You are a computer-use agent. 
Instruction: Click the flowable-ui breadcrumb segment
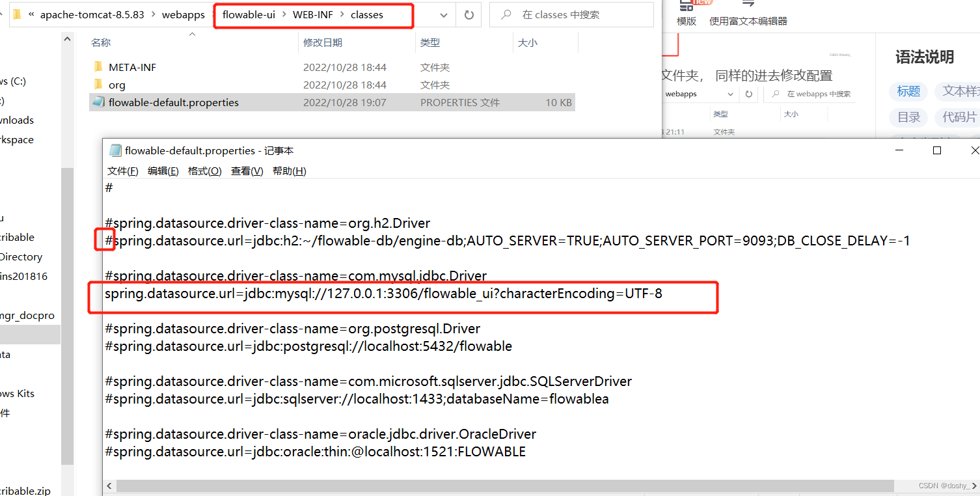coord(249,14)
